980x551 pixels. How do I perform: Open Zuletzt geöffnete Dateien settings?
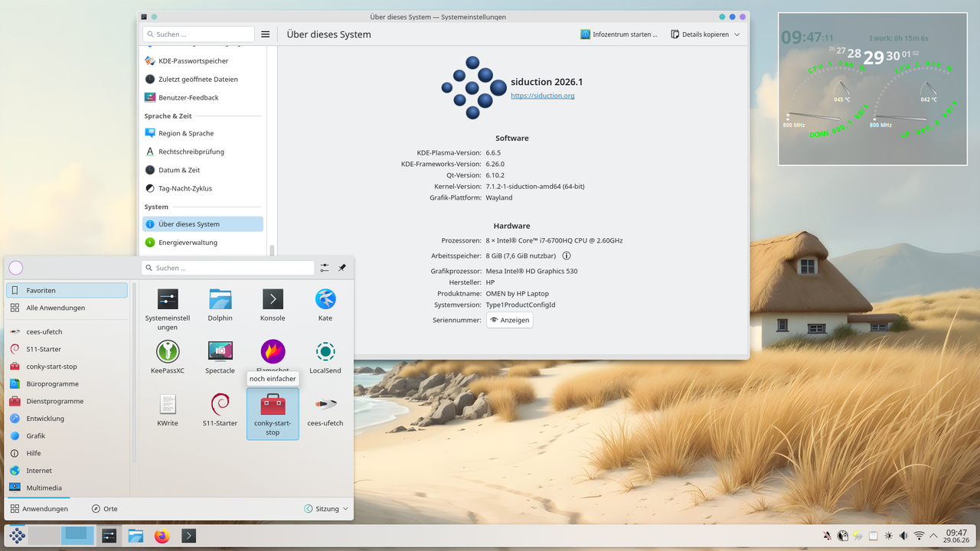tap(203, 79)
